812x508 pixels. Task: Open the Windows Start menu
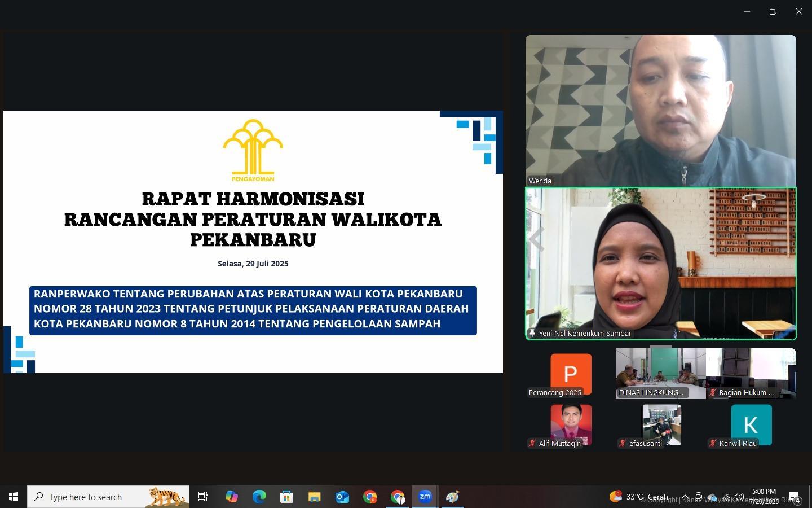[14, 497]
